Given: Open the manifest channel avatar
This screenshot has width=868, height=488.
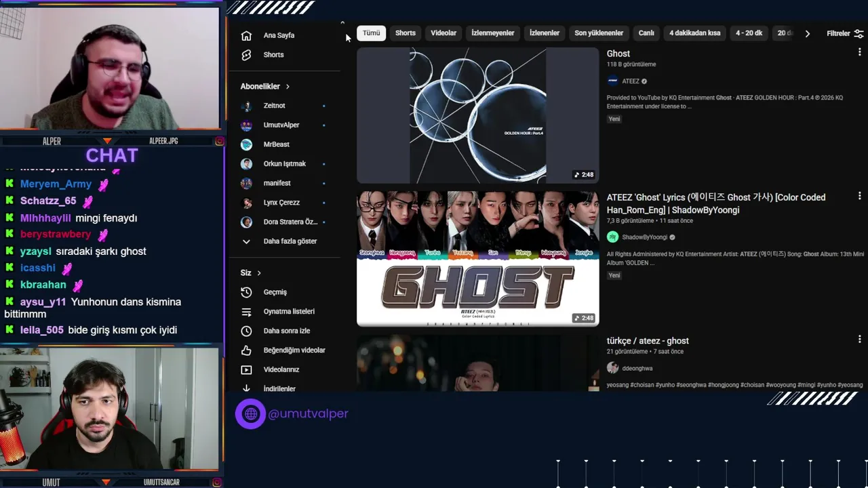Looking at the screenshot, I should point(247,183).
